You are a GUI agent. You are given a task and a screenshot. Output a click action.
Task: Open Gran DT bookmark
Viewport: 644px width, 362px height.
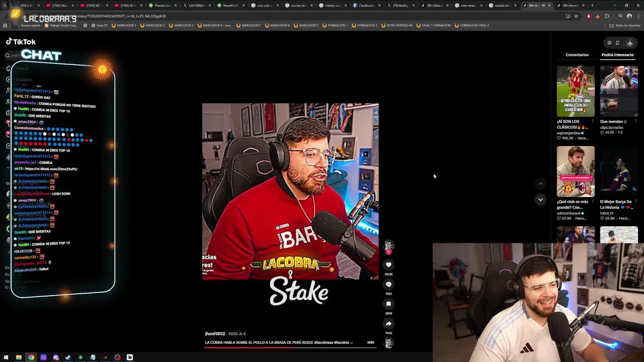[x=99, y=25]
